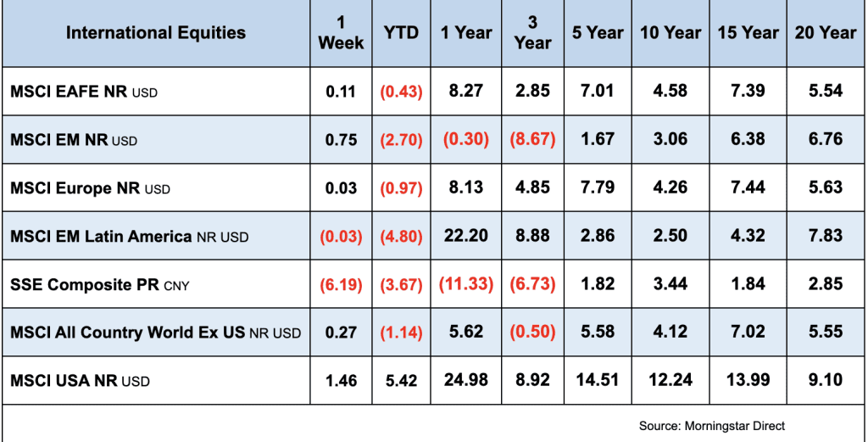Click the 1 Year column header
This screenshot has width=868, height=442.
click(x=465, y=33)
